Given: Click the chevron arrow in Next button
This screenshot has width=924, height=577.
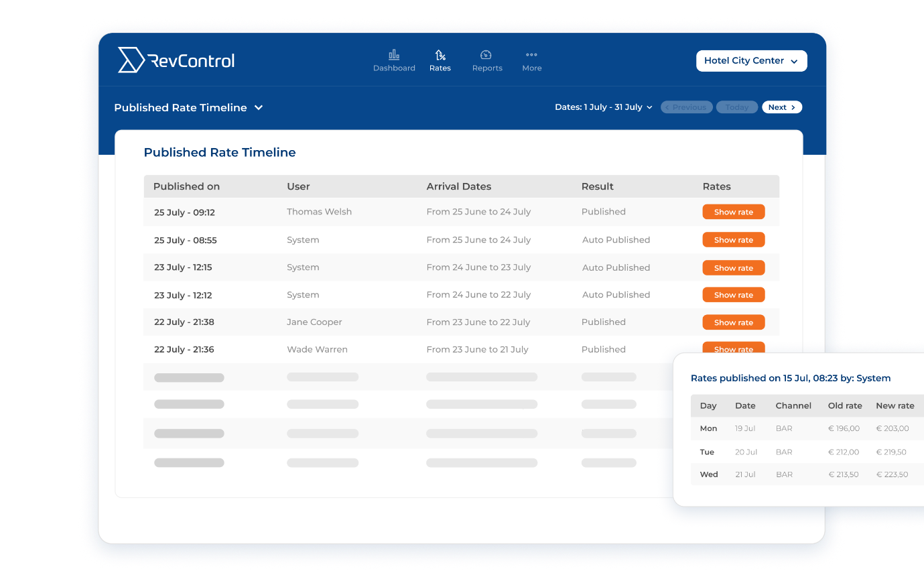Looking at the screenshot, I should click(x=793, y=107).
